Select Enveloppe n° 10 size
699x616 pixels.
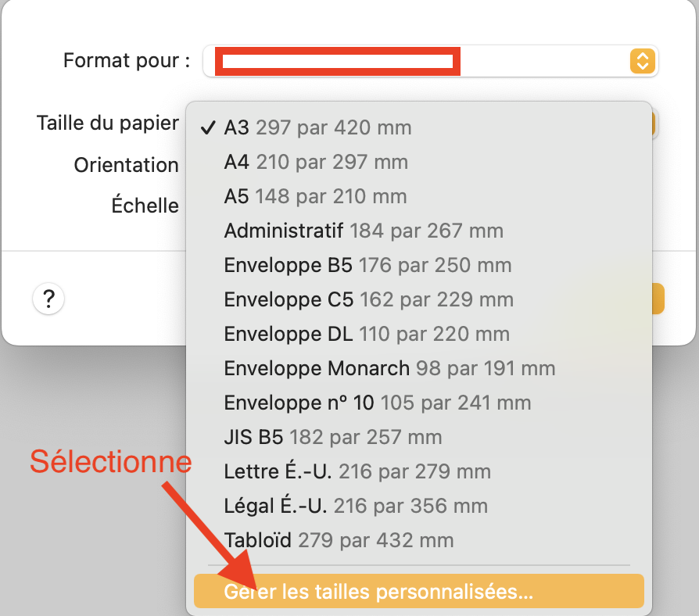point(377,403)
